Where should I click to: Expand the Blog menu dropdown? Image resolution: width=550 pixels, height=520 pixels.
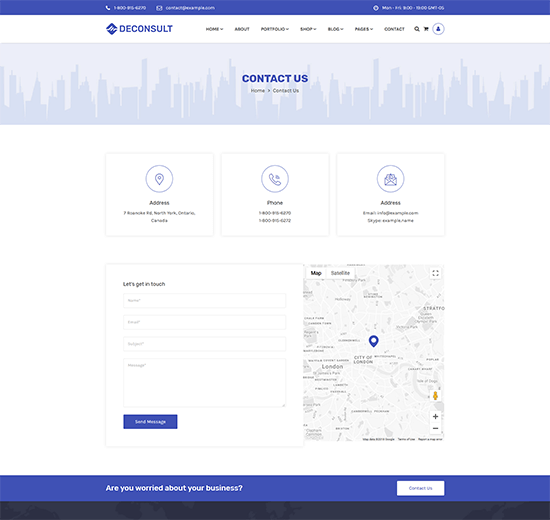pos(336,29)
